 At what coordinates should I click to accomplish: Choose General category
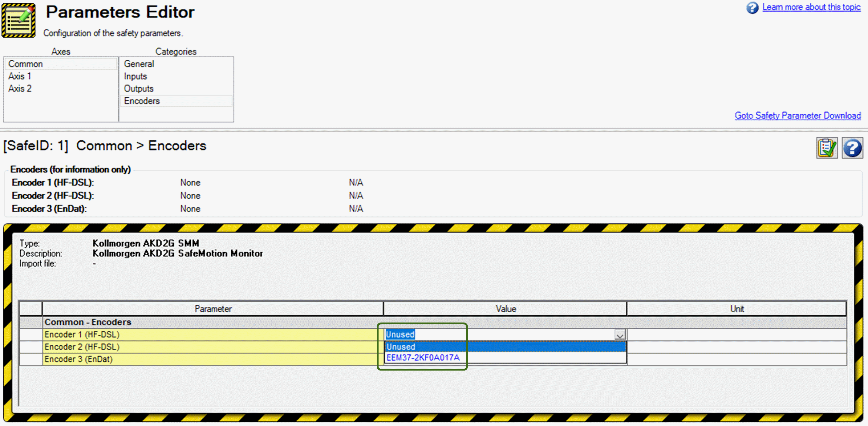click(x=176, y=64)
